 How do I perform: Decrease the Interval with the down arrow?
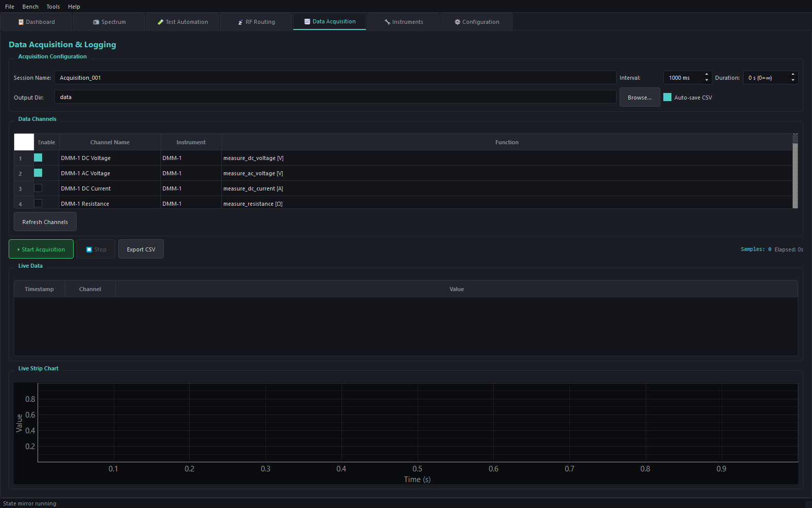pos(707,81)
